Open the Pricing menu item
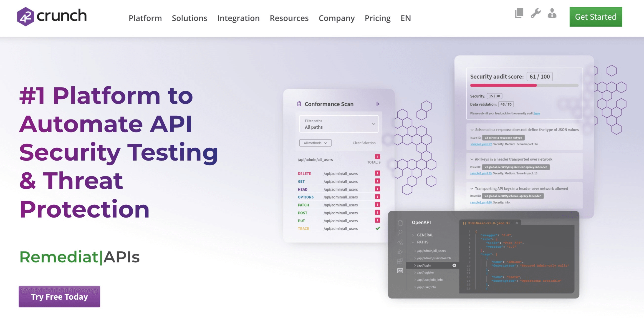 377,18
